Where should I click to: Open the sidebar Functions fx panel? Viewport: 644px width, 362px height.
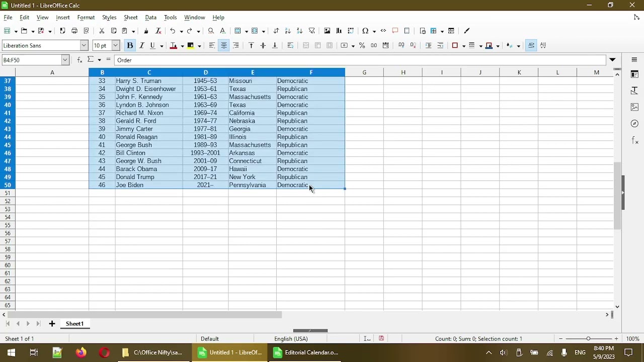coord(634,140)
